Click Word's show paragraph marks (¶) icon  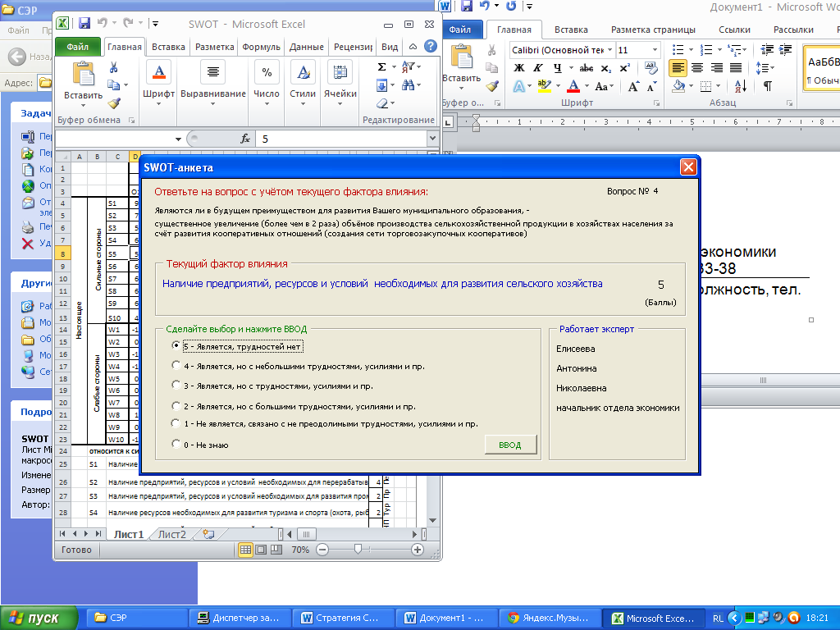tap(768, 85)
